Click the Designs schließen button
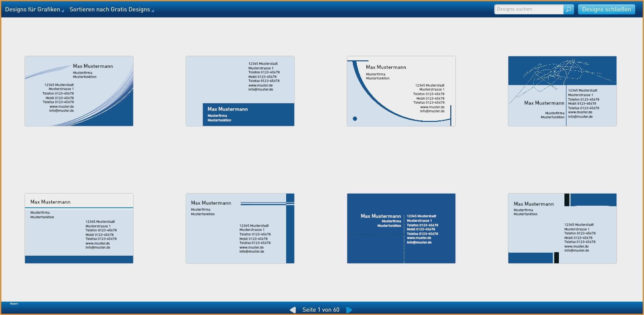The width and height of the screenshot is (644, 315). click(x=606, y=9)
